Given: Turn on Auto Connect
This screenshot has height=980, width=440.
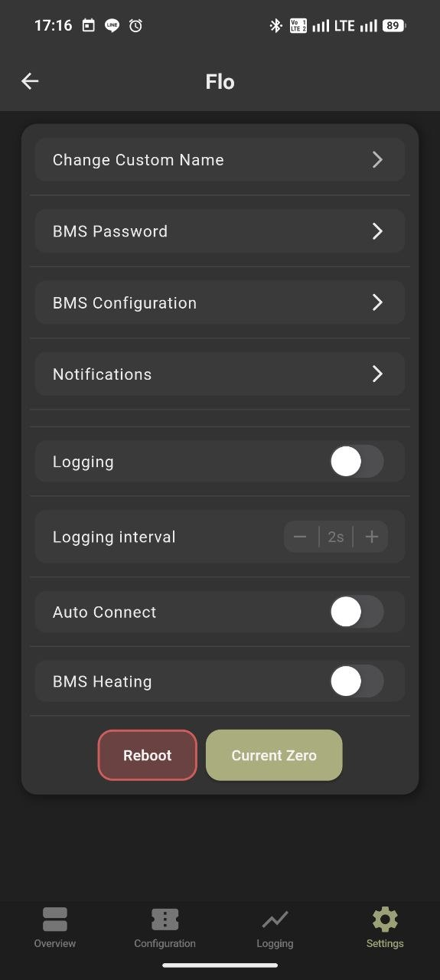Looking at the screenshot, I should [357, 612].
